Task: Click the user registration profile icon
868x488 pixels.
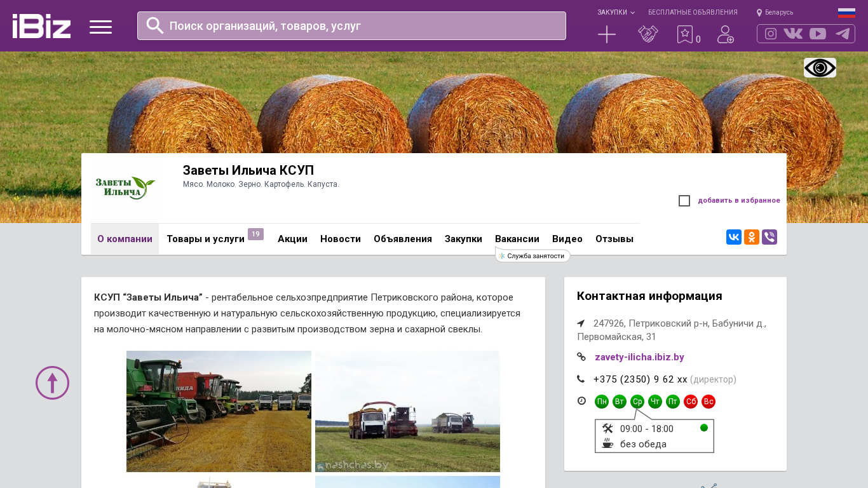Action: click(x=726, y=34)
